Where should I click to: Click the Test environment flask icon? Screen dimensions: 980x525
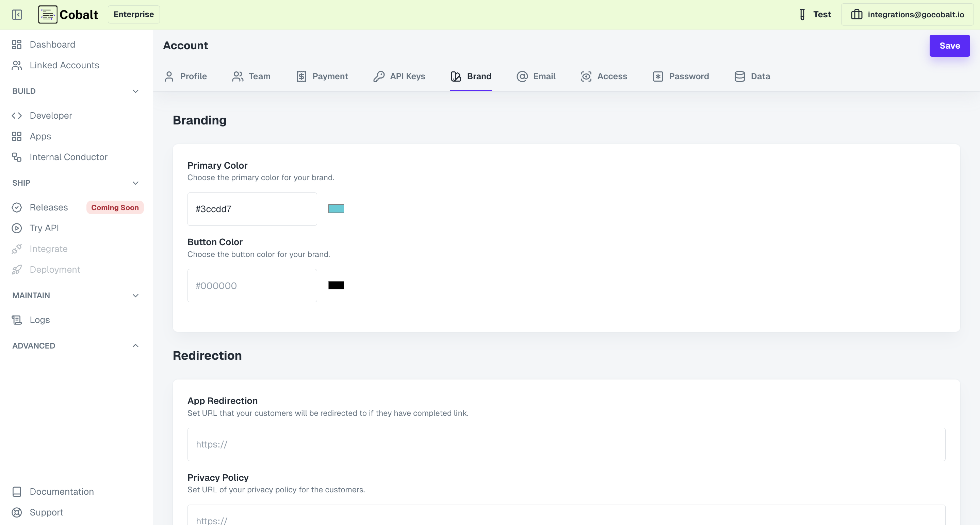pos(802,14)
